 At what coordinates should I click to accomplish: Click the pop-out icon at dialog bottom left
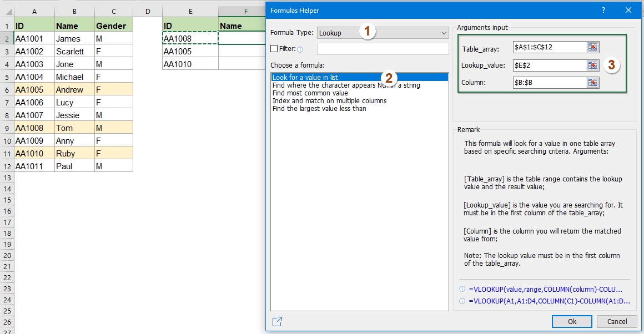pyautogui.click(x=276, y=321)
